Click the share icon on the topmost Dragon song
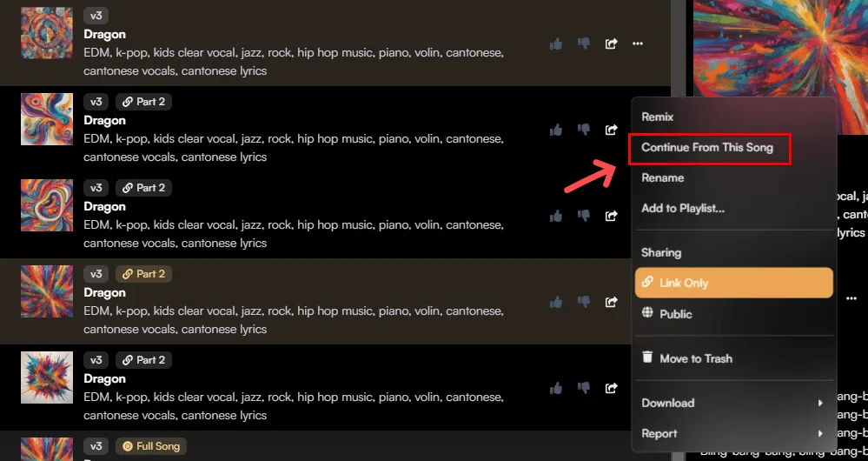 pos(611,43)
